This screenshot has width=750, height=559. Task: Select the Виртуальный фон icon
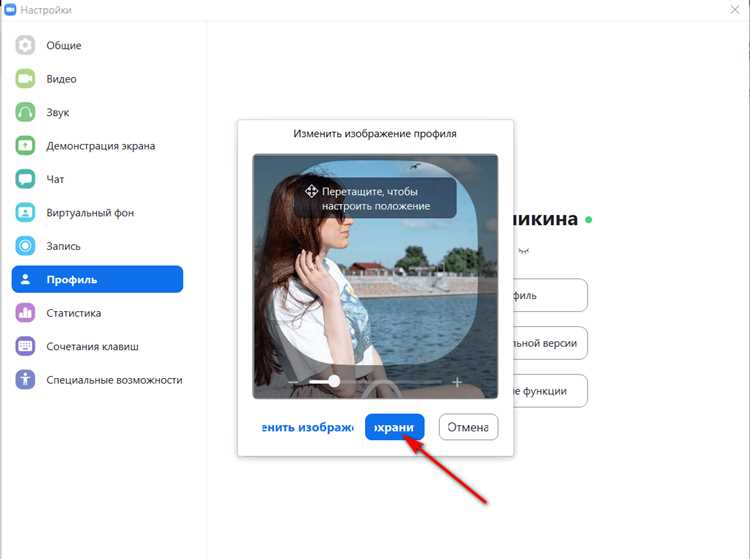25,213
